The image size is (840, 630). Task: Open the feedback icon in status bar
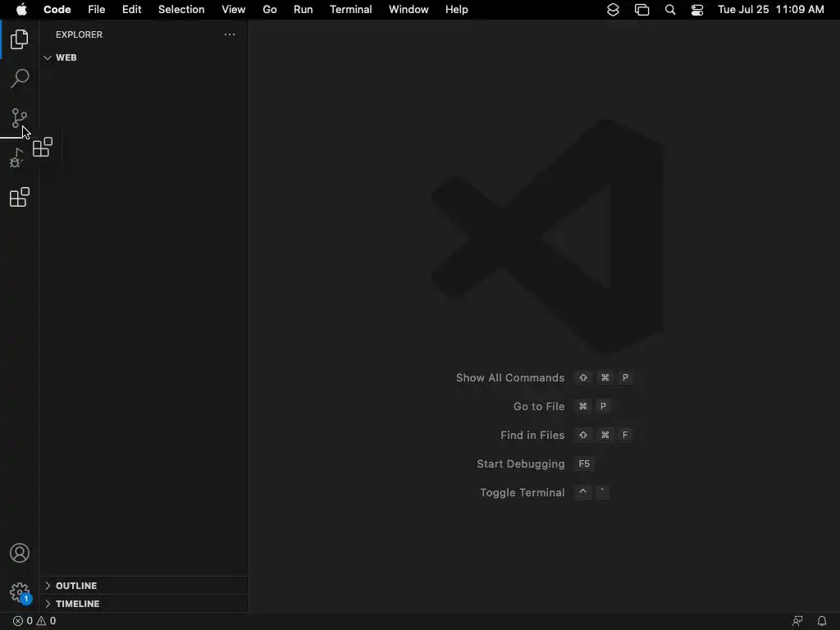(797, 621)
